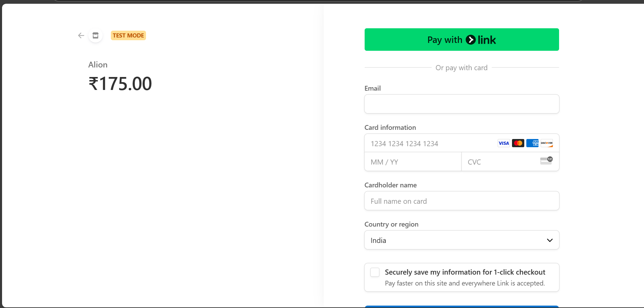Image resolution: width=644 pixels, height=308 pixels.
Task: Check the save information for 1-click checkbox
Action: (x=375, y=272)
